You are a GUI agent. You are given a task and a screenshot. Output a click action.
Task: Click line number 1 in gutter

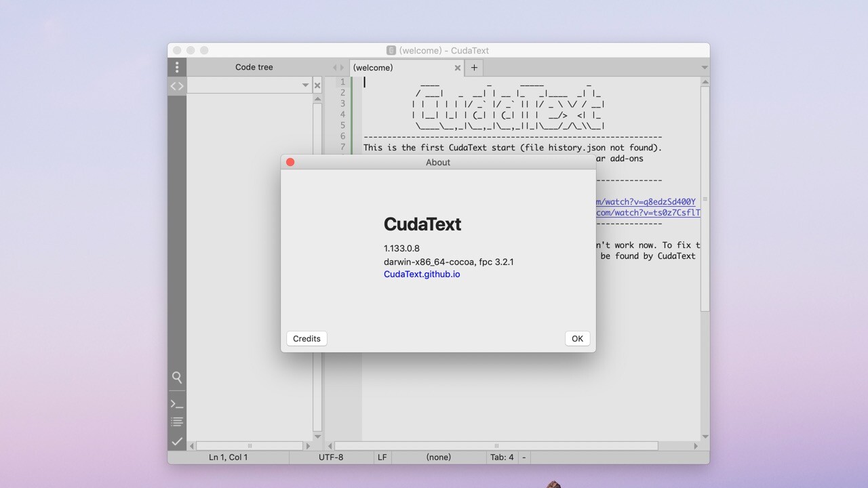[x=343, y=82]
